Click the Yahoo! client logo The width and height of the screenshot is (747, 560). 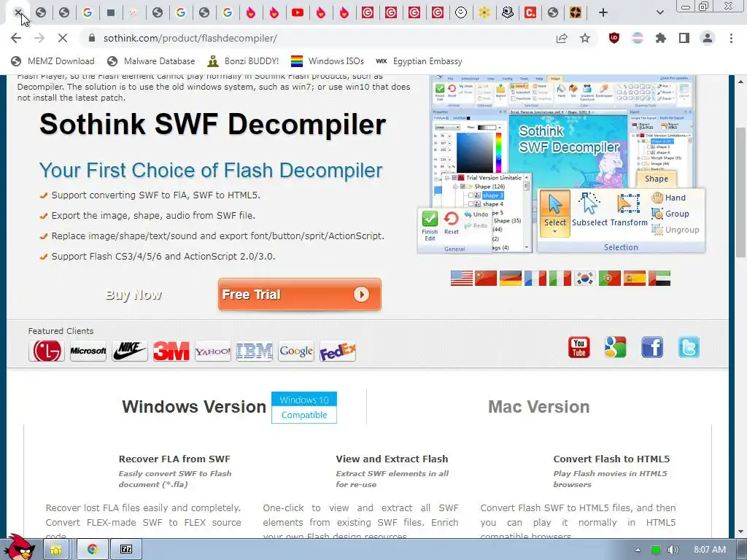[213, 351]
